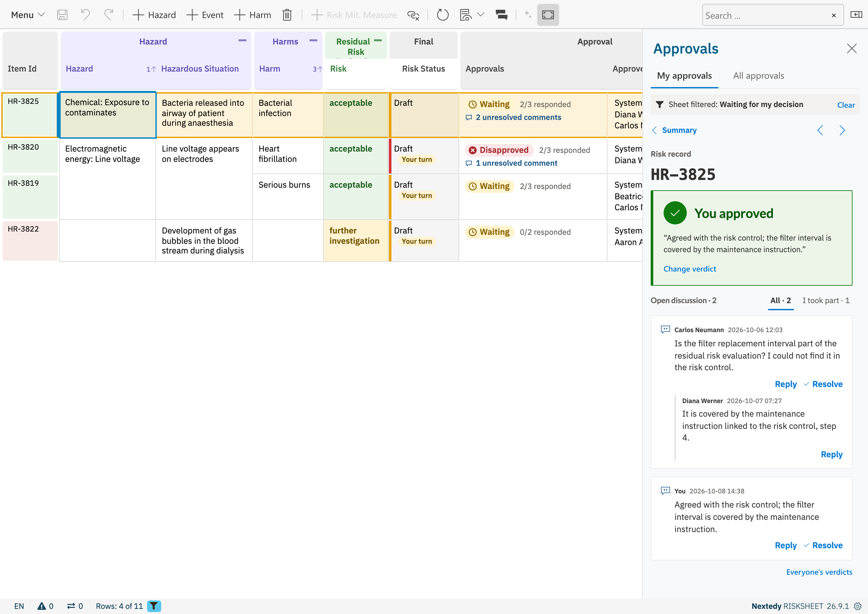868x614 pixels.
Task: Go back via Summary chevron
Action: 655,130
